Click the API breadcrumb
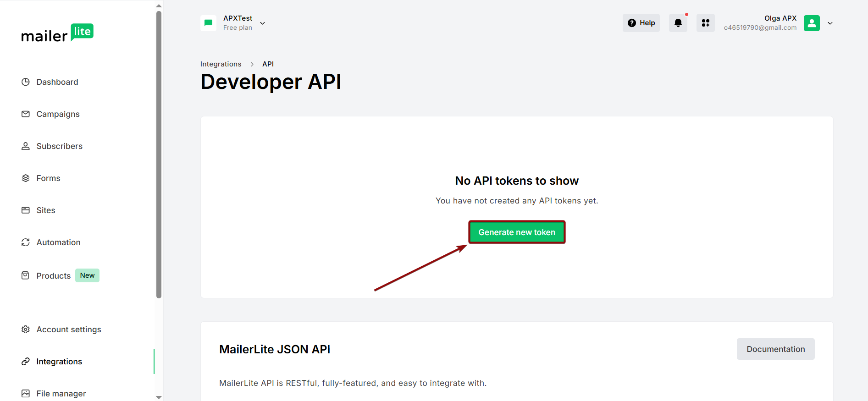The height and width of the screenshot is (401, 868). pyautogui.click(x=268, y=64)
